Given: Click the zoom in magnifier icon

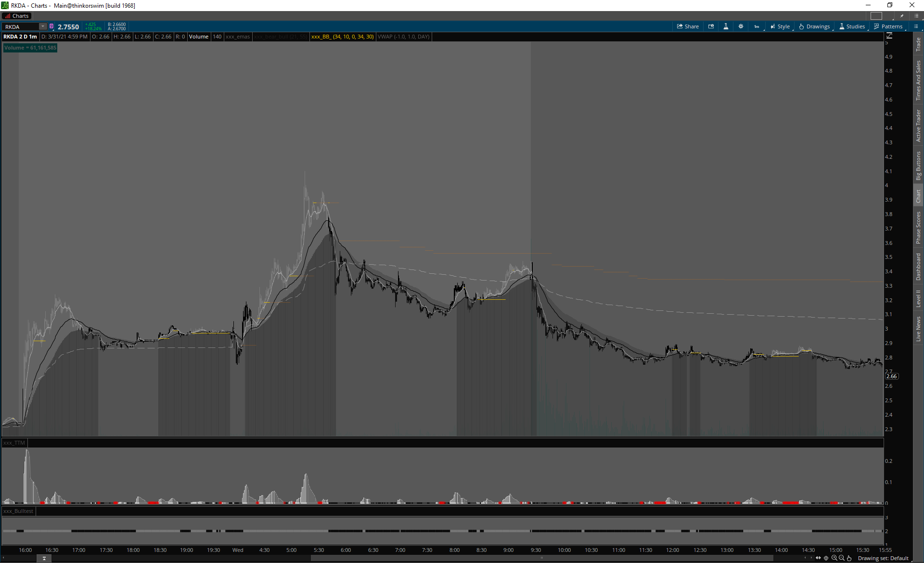Looking at the screenshot, I should point(834,558).
